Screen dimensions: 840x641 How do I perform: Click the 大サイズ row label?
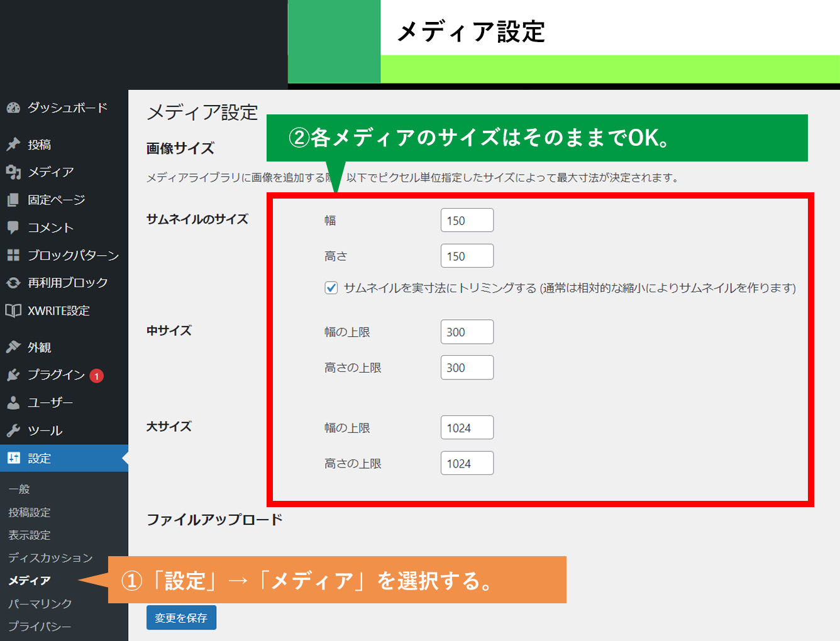click(169, 427)
